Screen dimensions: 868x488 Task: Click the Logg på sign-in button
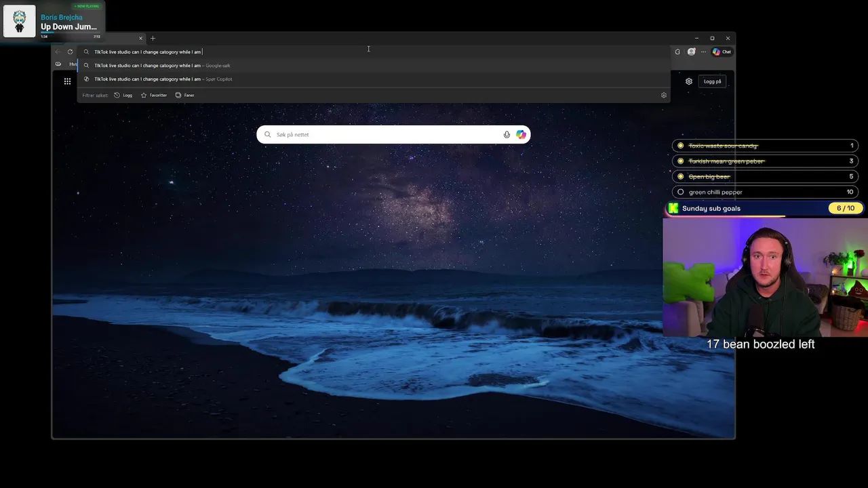click(712, 81)
